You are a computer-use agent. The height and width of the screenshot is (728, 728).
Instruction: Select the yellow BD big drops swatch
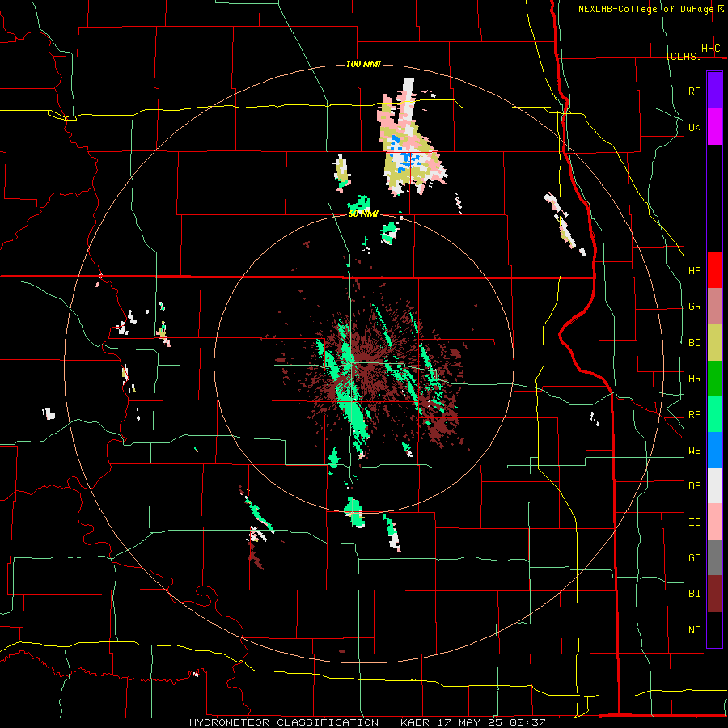[x=714, y=343]
